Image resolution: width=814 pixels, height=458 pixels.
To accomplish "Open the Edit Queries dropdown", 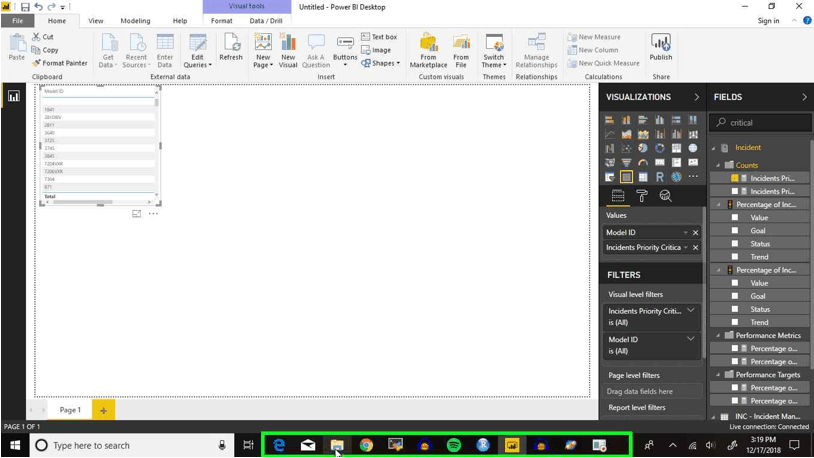I will pos(197,65).
